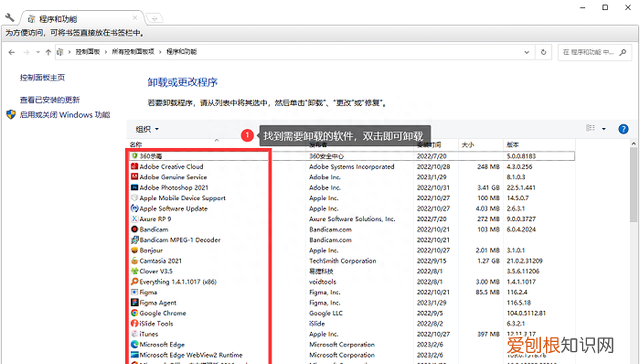
Task: Go up one folder level
Action: [48, 52]
